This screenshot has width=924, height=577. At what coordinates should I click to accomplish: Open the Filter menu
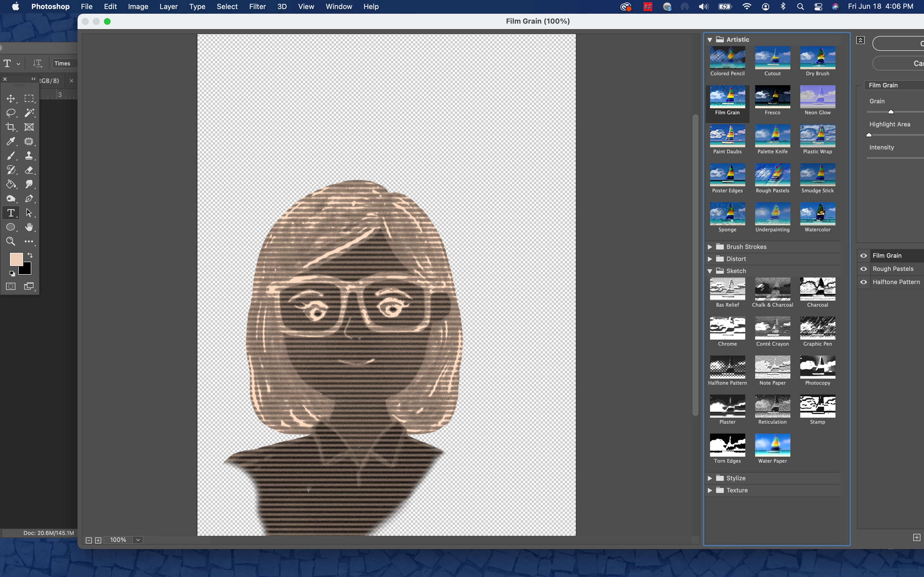[257, 7]
